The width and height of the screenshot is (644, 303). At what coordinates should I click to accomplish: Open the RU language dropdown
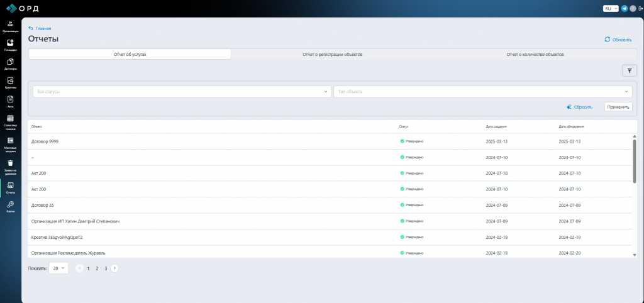point(610,8)
